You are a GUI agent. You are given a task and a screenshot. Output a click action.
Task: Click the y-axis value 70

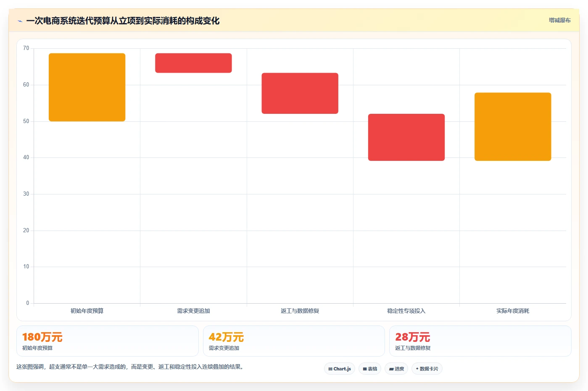(26, 48)
